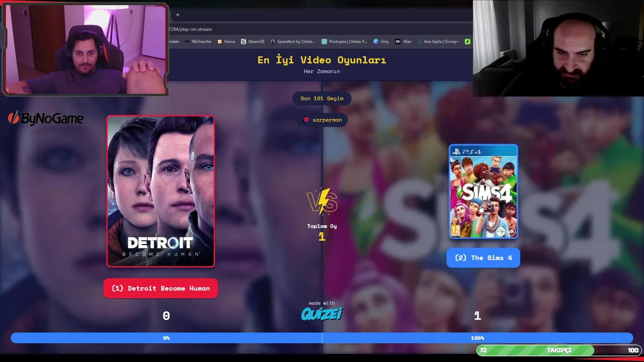644x362 pixels.
Task: Click the Quizei logo
Action: (322, 314)
